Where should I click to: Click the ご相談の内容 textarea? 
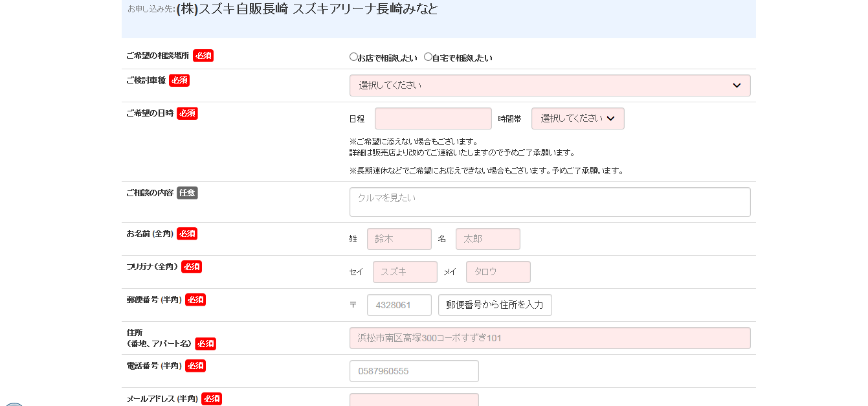pyautogui.click(x=550, y=202)
